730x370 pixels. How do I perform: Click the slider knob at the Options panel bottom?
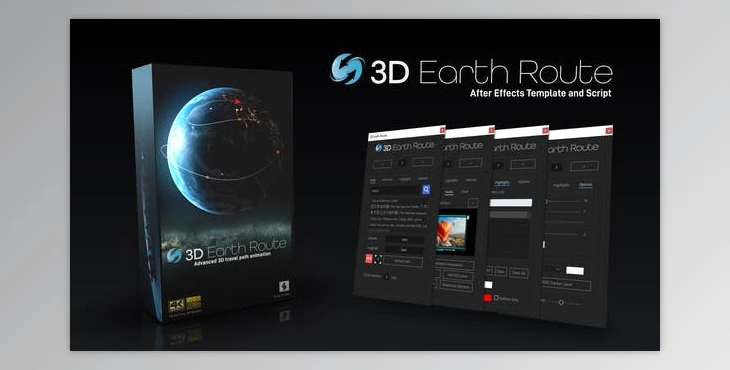click(561, 303)
